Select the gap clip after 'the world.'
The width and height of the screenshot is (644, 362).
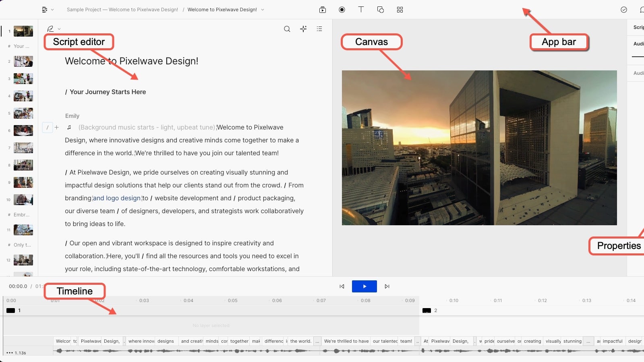[317, 341]
